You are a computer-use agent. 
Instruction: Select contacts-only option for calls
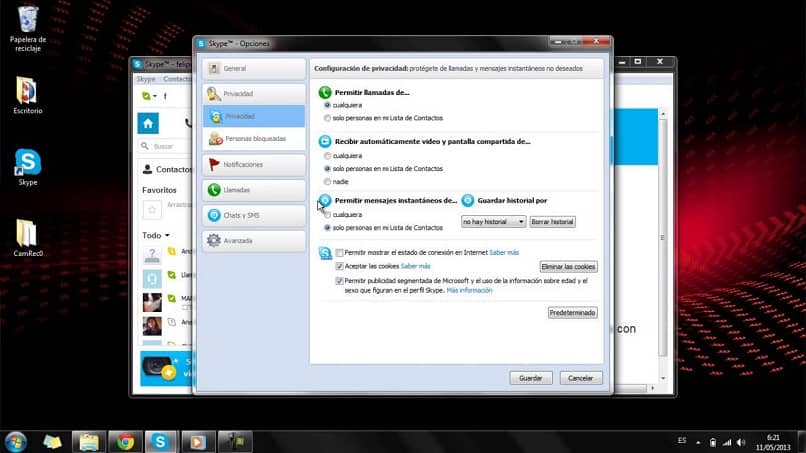click(327, 118)
